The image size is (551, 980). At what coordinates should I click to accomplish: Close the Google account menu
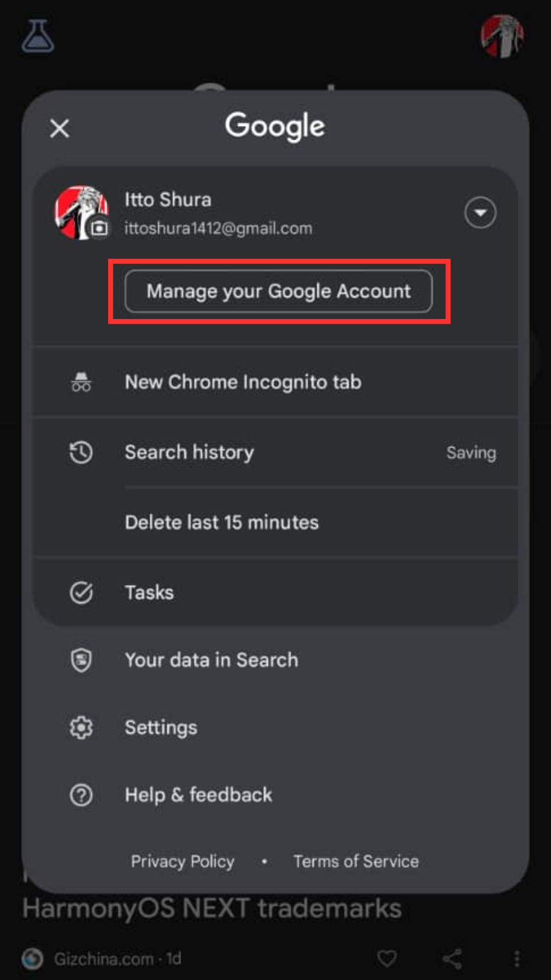tap(60, 128)
